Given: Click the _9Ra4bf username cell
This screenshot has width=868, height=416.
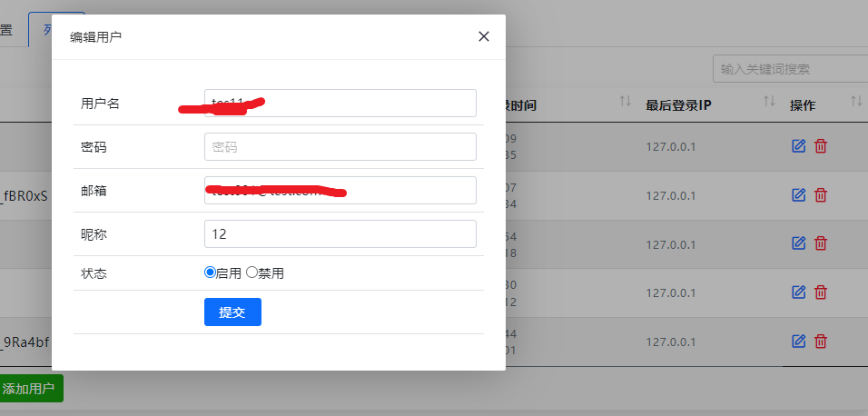Looking at the screenshot, I should click(25, 342).
